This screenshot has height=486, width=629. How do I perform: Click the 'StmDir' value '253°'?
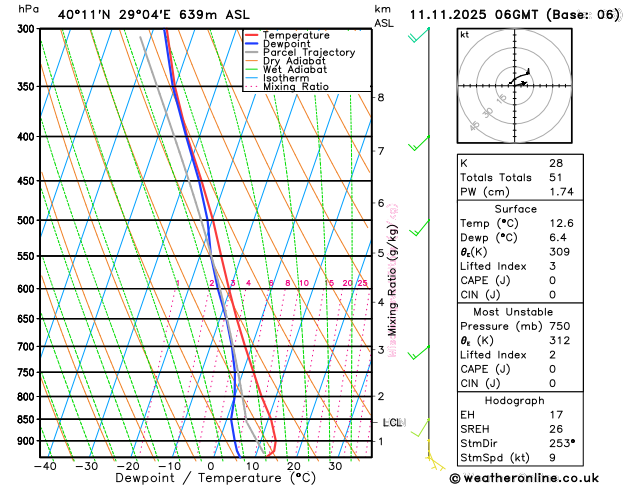click(x=562, y=443)
